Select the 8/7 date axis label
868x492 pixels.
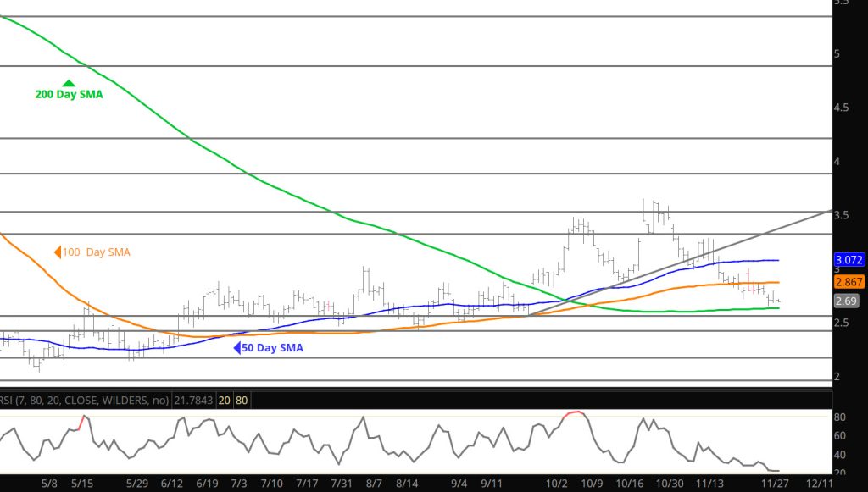tap(374, 484)
